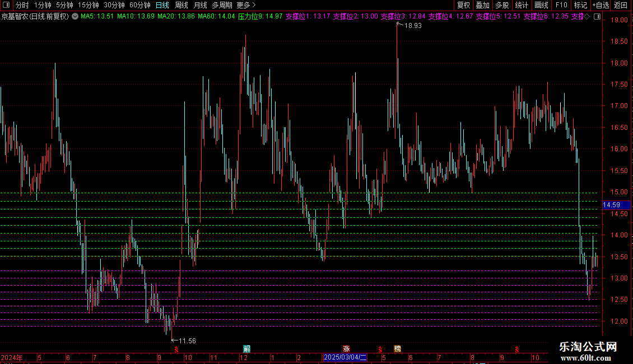Click the 叠加 overlay button
Viewport: 633px width, 364px height.
[x=482, y=5]
